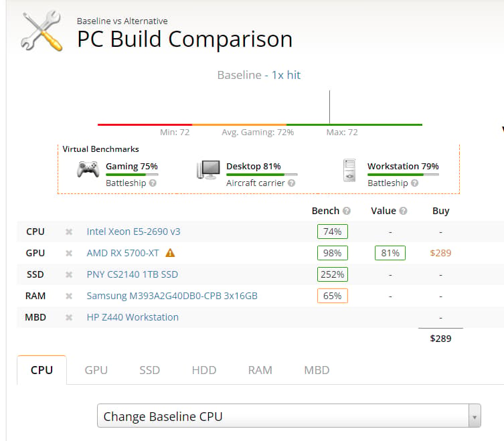Switch to the MBD tab

pyautogui.click(x=317, y=370)
